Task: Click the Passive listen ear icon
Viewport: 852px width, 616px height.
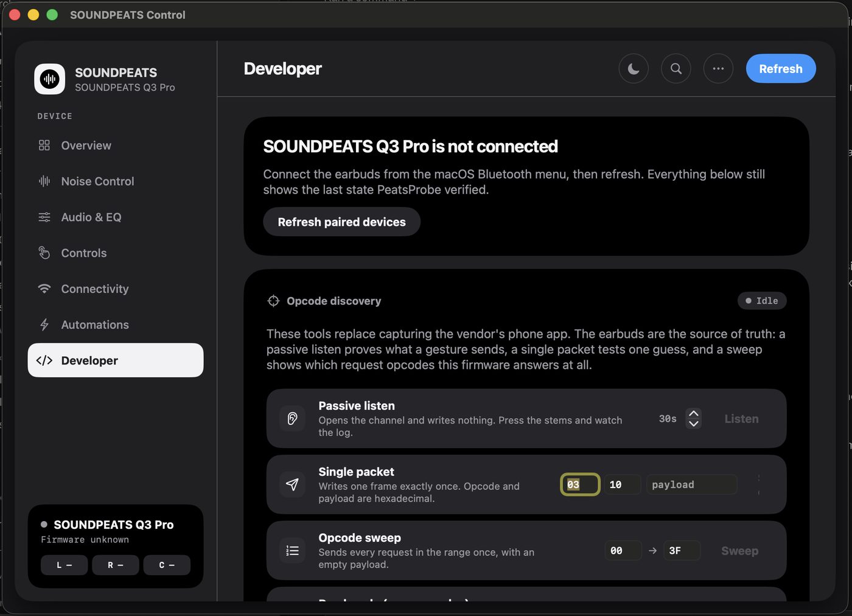Action: click(x=292, y=419)
